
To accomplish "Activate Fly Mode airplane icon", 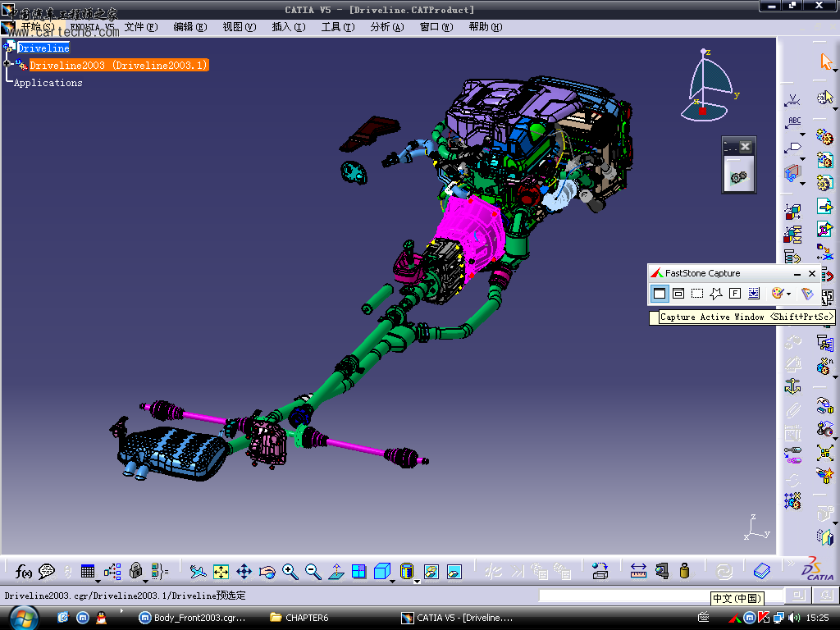I will (x=199, y=572).
